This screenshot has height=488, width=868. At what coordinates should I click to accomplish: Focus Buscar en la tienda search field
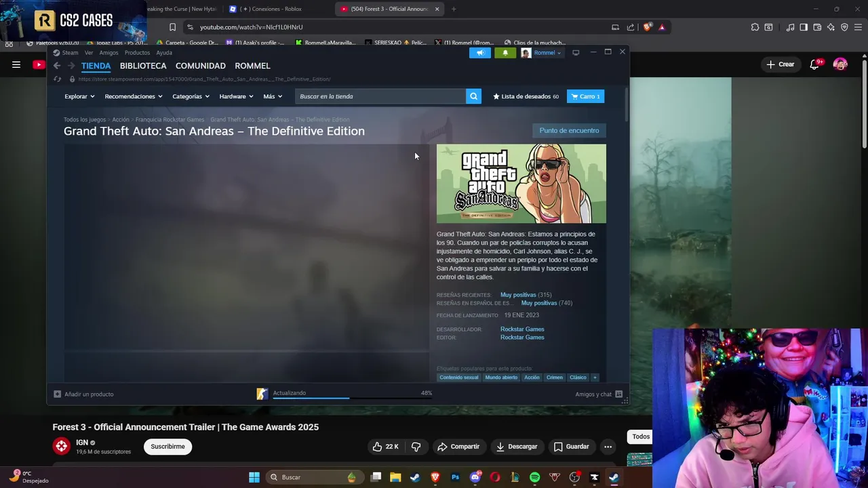tap(380, 96)
